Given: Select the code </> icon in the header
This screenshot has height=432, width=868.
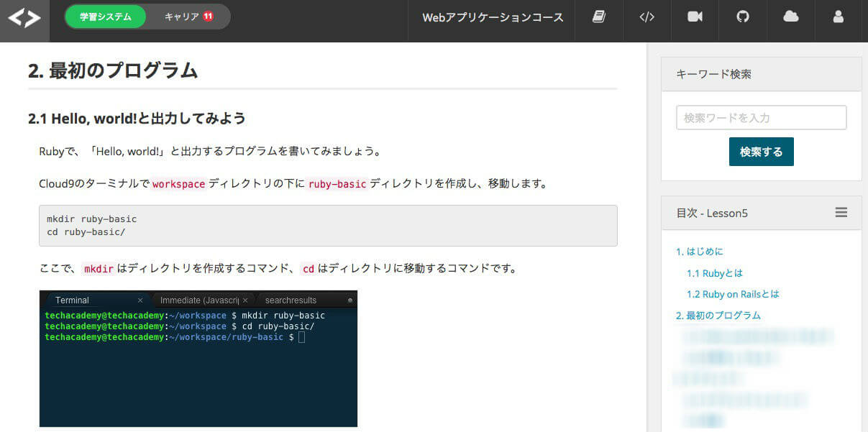Looking at the screenshot, I should (x=647, y=17).
